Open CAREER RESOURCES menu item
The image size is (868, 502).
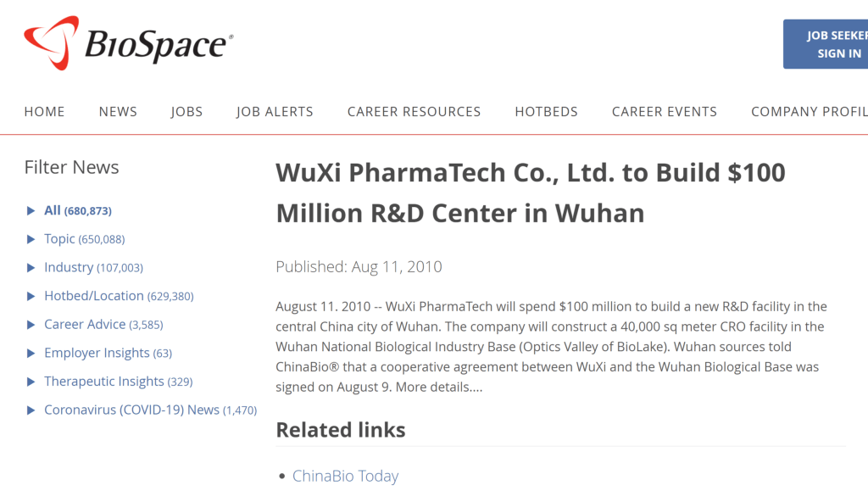(414, 112)
